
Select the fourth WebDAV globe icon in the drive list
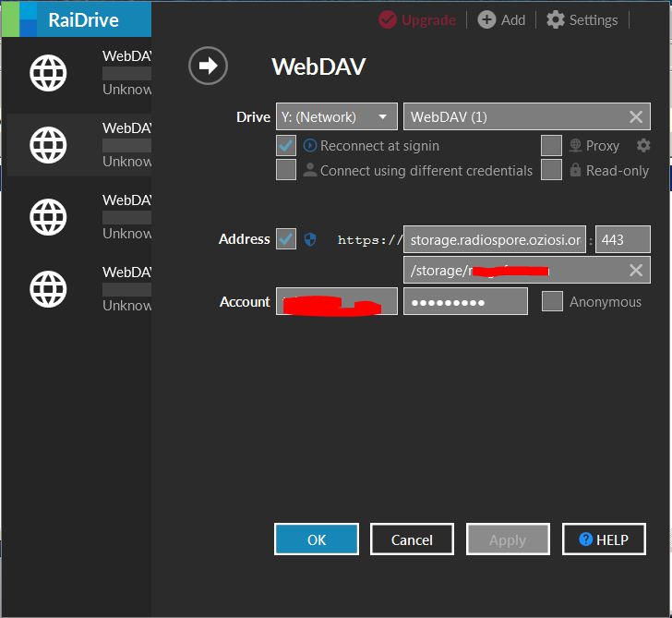(48, 289)
